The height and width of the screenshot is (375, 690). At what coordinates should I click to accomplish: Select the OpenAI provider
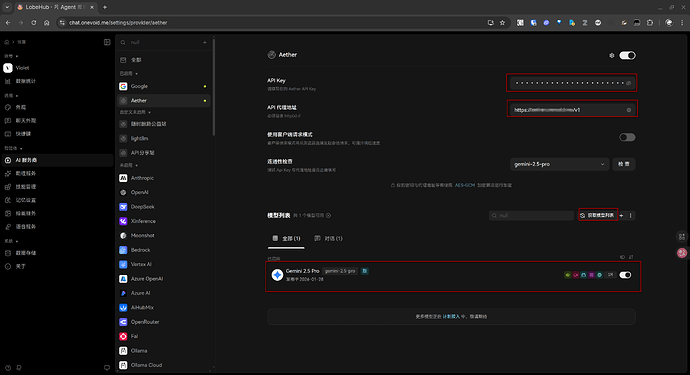click(163, 192)
